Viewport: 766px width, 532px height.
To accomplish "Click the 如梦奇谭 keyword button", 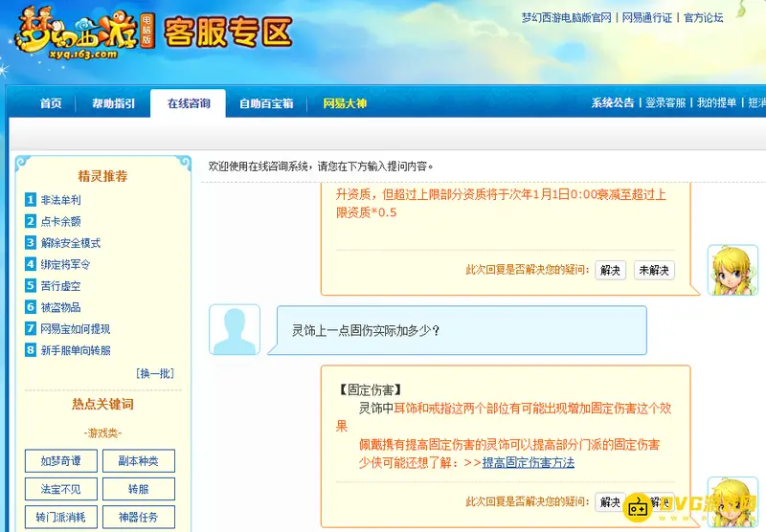I will pos(61,461).
